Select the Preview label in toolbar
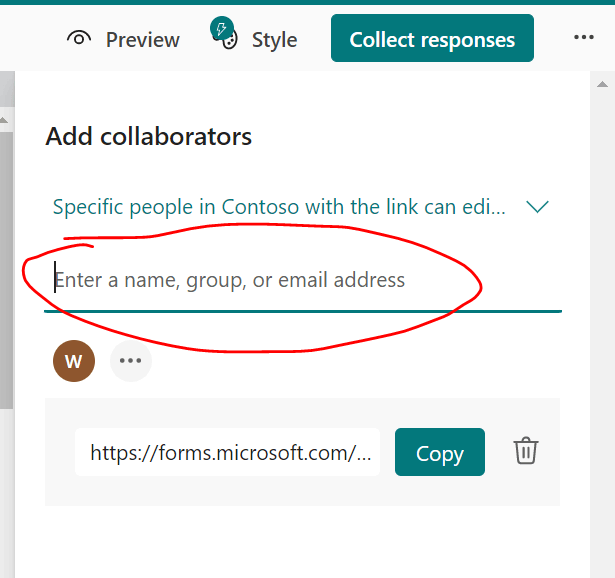Screen dimensions: 615x578 click(143, 40)
